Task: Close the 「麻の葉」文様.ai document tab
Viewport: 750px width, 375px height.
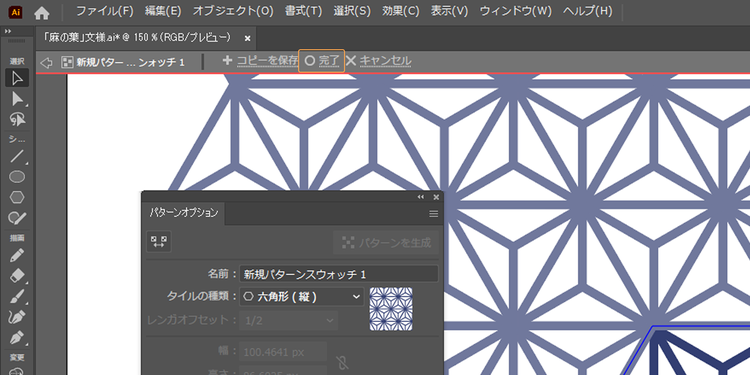Action: pyautogui.click(x=247, y=38)
